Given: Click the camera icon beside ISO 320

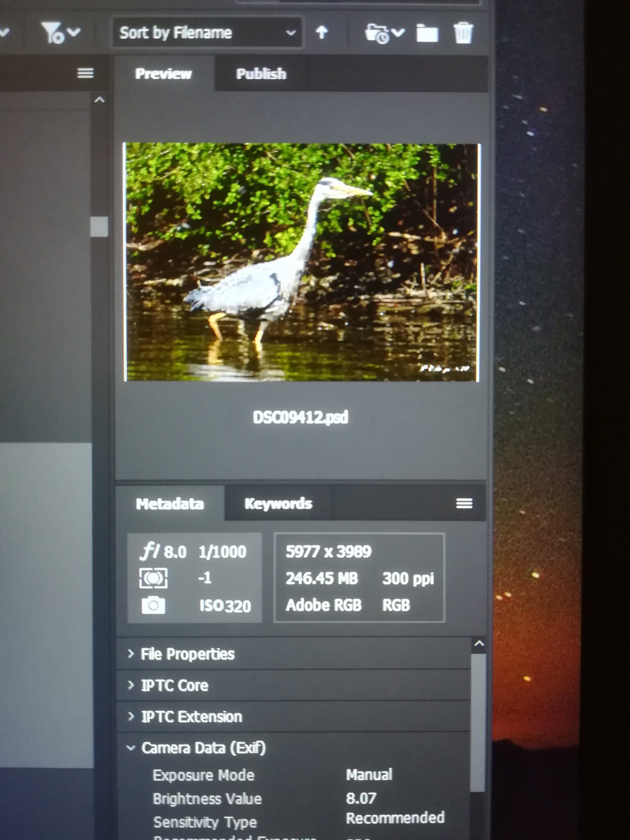Looking at the screenshot, I should click(153, 605).
